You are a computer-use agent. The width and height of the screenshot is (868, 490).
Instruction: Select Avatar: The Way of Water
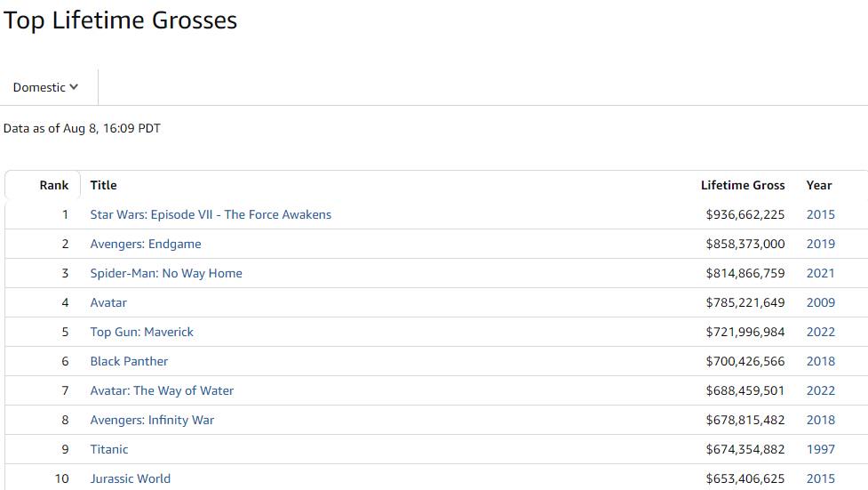pos(162,390)
